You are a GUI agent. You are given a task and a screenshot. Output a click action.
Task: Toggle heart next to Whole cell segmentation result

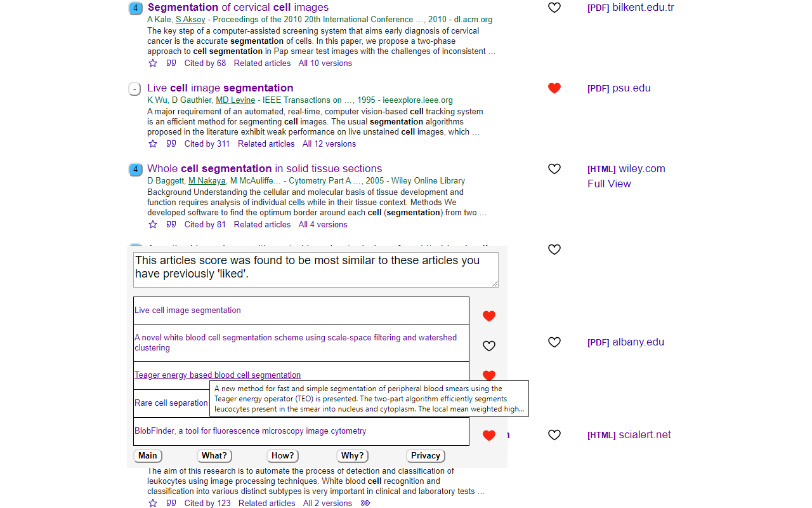click(x=554, y=169)
